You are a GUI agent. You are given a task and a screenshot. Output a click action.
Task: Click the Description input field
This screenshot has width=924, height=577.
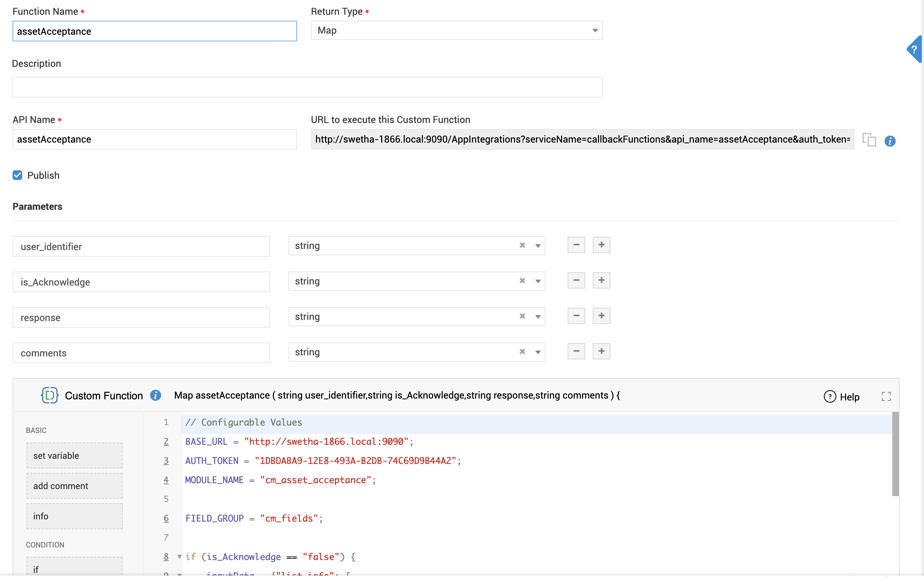click(x=307, y=88)
